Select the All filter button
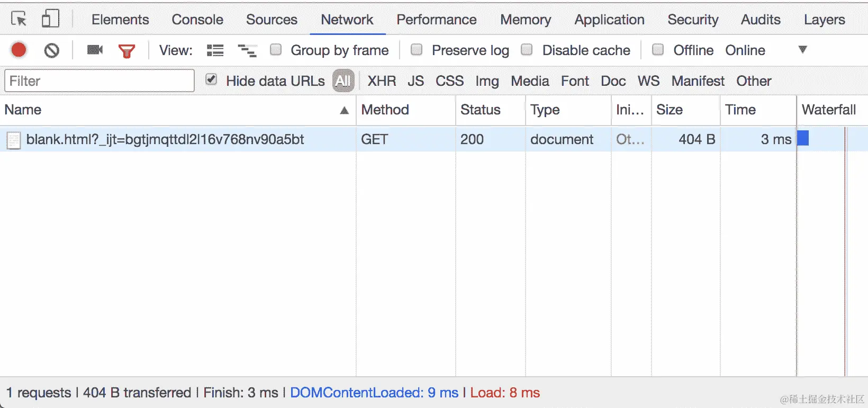868x408 pixels. pos(343,81)
